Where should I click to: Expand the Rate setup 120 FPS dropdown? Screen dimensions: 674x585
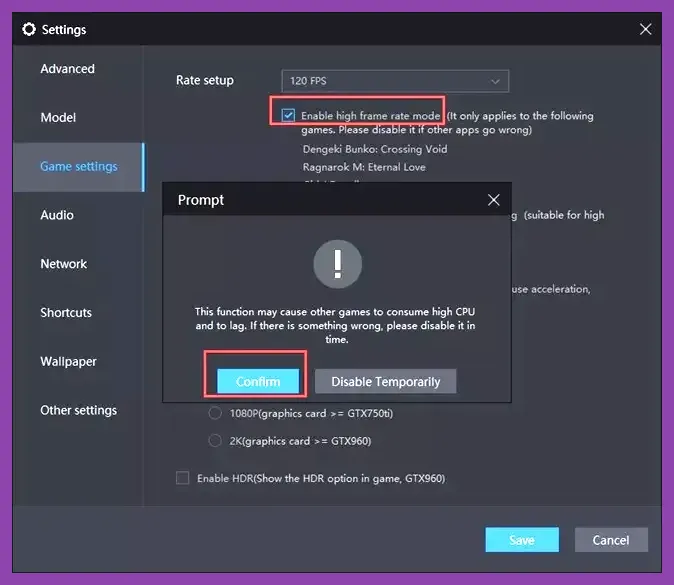[395, 81]
